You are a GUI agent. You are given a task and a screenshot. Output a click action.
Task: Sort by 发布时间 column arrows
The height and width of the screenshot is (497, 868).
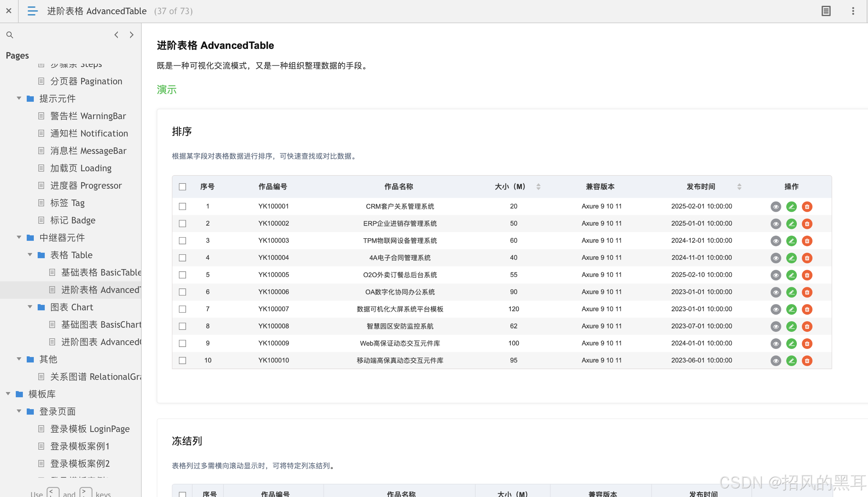(x=739, y=187)
